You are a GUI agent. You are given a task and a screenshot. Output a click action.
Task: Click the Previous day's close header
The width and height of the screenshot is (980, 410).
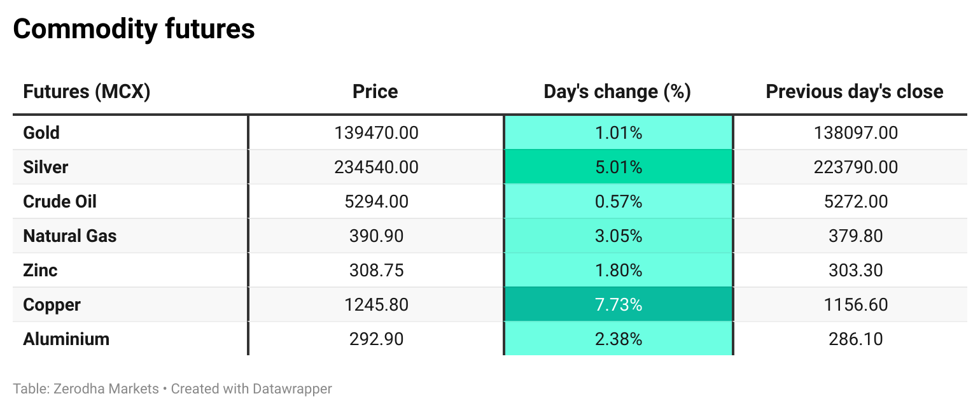[854, 92]
